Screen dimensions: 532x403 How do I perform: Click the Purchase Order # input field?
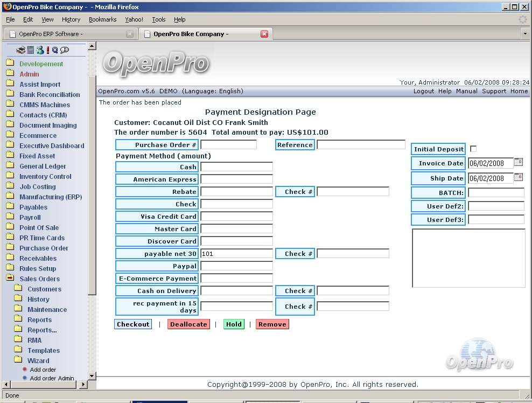pos(228,144)
